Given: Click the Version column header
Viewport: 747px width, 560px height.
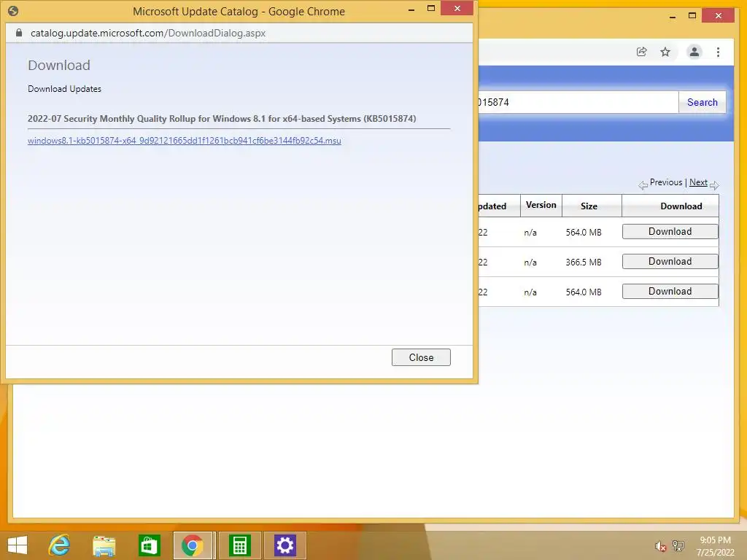Looking at the screenshot, I should coord(541,205).
